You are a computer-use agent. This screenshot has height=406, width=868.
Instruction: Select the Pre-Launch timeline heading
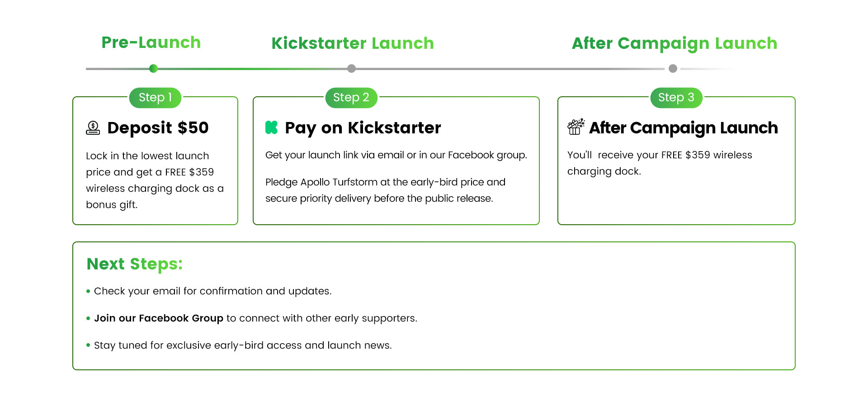151,42
